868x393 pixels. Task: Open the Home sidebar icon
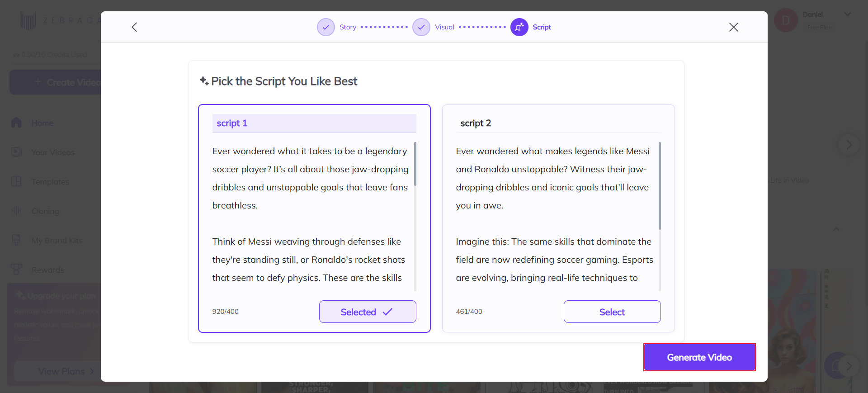[x=16, y=123]
